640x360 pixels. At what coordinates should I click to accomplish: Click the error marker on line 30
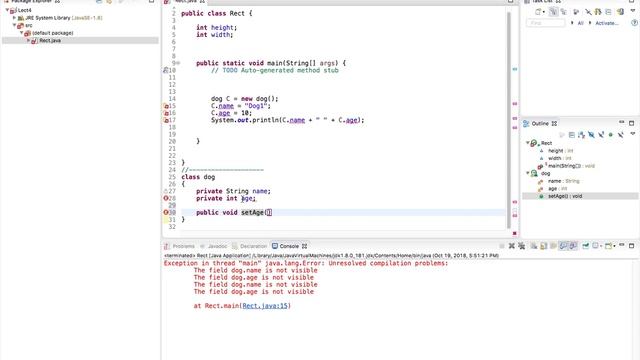tap(166, 212)
